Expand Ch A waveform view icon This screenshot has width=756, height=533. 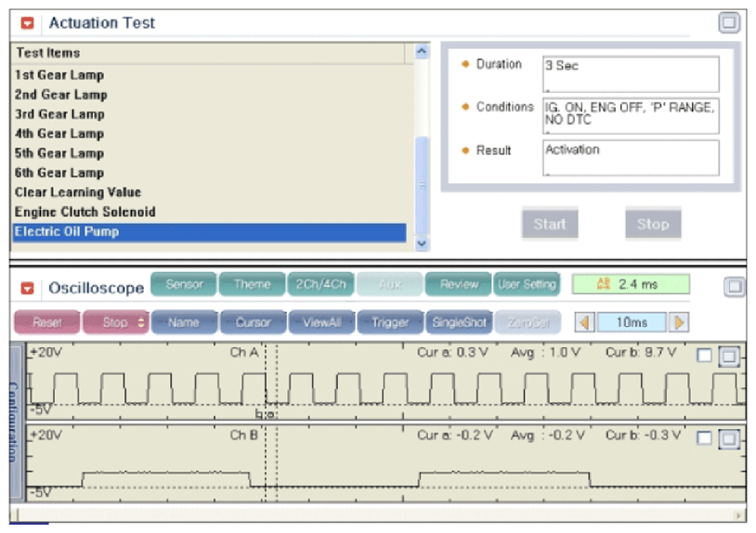click(729, 357)
